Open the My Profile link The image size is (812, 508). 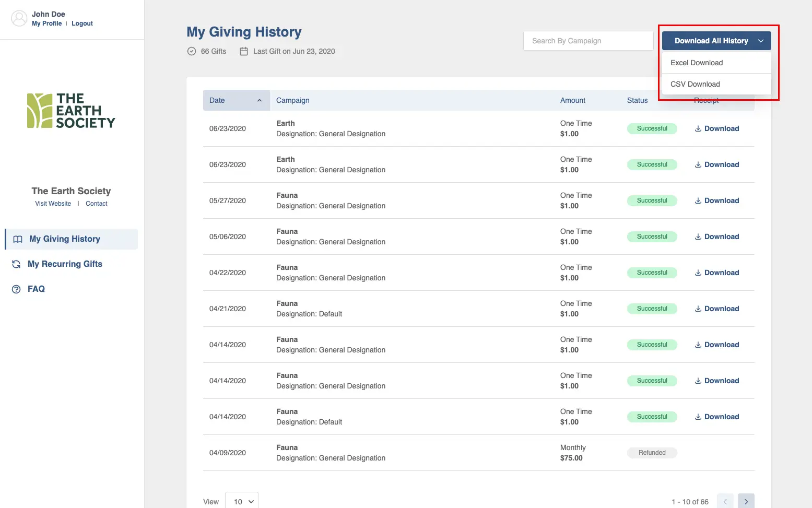coord(46,23)
